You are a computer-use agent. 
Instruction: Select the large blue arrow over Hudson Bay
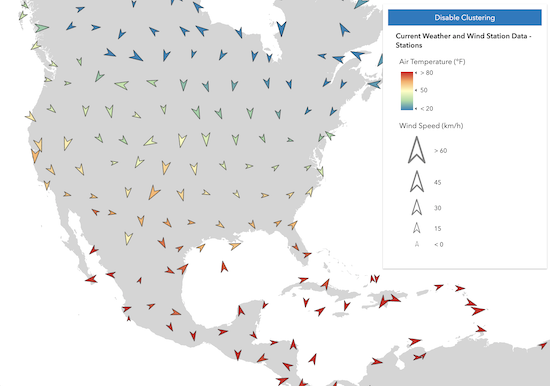tap(281, 29)
